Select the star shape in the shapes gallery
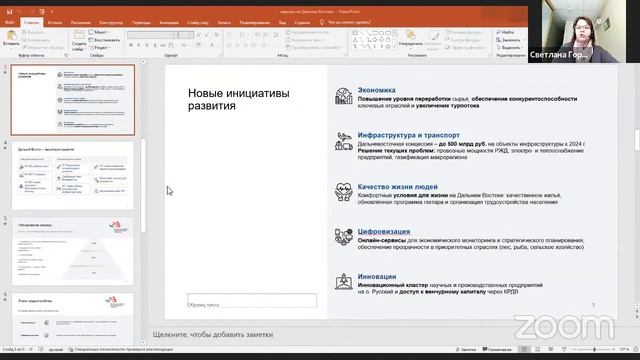The image size is (640, 360). click(x=388, y=47)
